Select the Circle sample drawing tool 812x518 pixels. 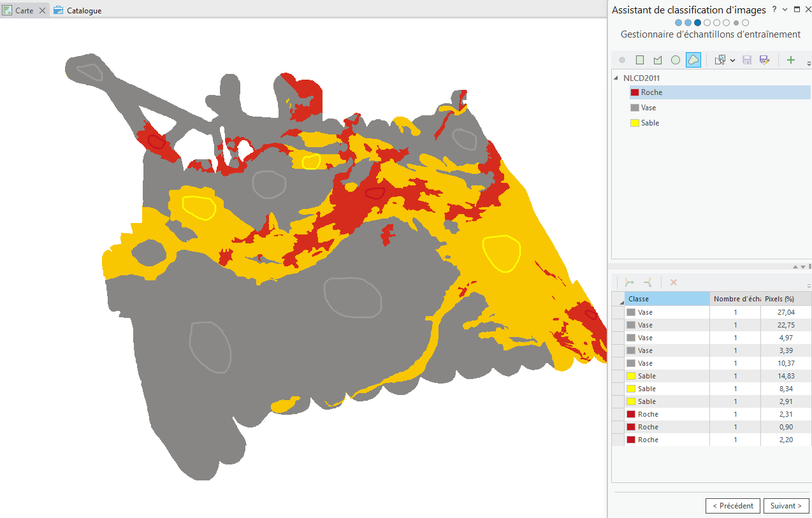[x=676, y=60]
